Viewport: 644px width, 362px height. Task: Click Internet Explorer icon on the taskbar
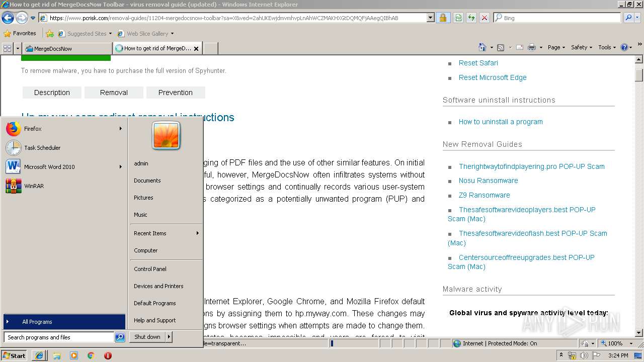39,355
